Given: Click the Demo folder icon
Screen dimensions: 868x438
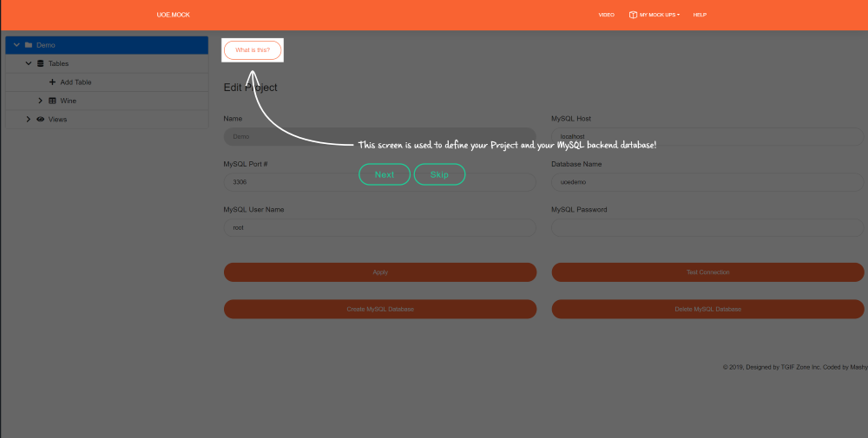Looking at the screenshot, I should 29,45.
